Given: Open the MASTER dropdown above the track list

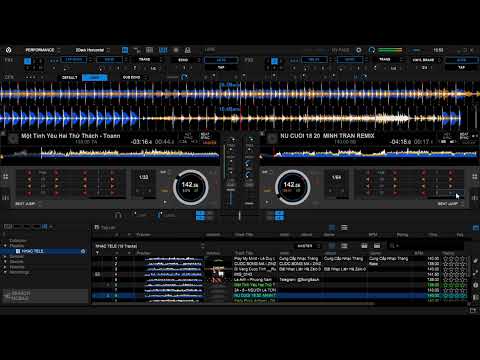Looking at the screenshot, I should 307,246.
